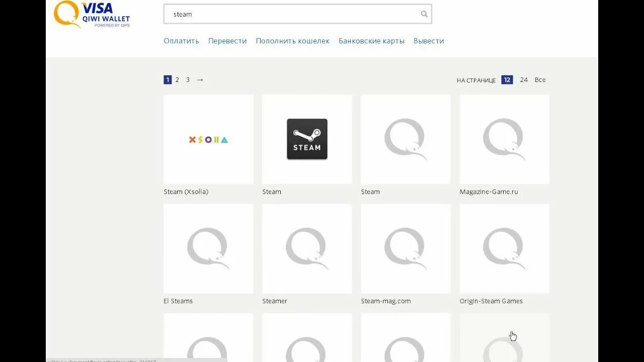Screen dimensions: 644x362
Task: Click the "Steamer" label
Action: (x=275, y=301)
